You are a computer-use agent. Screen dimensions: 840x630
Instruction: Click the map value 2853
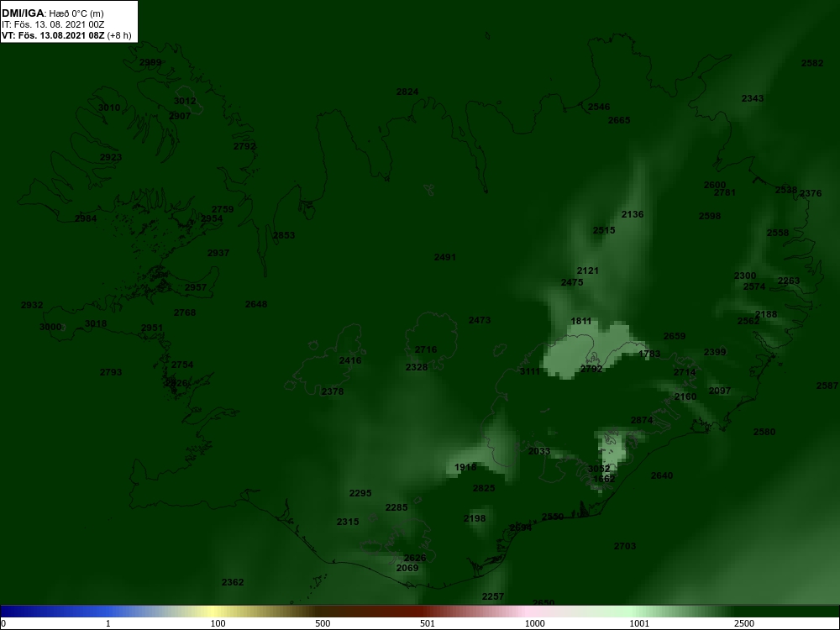pos(283,235)
